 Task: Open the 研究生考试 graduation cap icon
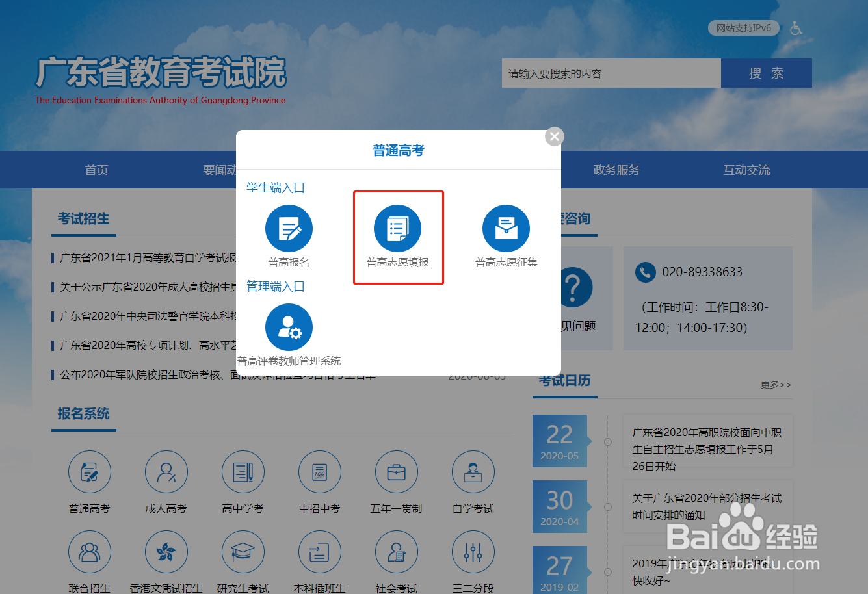pyautogui.click(x=243, y=551)
